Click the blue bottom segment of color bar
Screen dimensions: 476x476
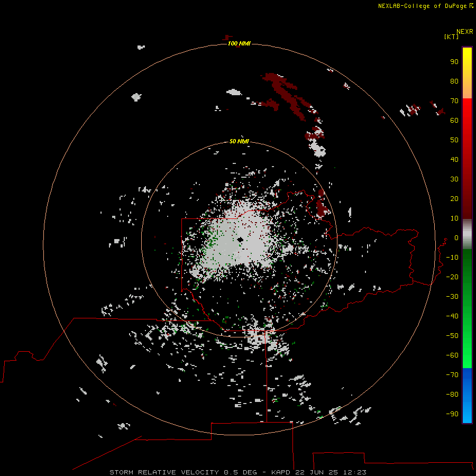click(x=467, y=396)
